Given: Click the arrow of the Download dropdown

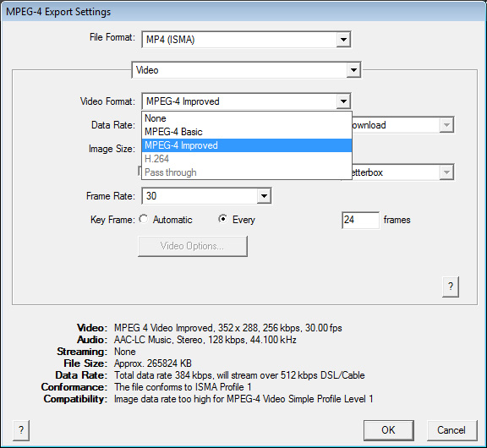Looking at the screenshot, I should [x=446, y=125].
